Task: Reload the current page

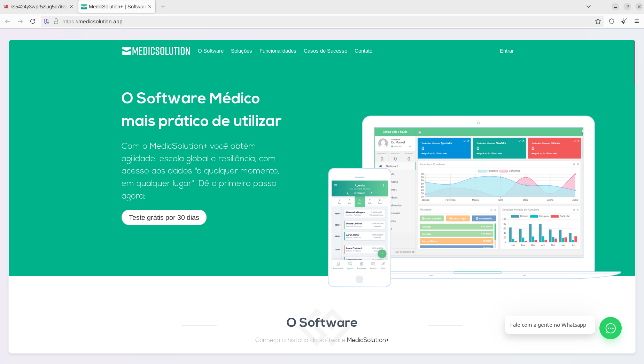Action: click(x=33, y=21)
